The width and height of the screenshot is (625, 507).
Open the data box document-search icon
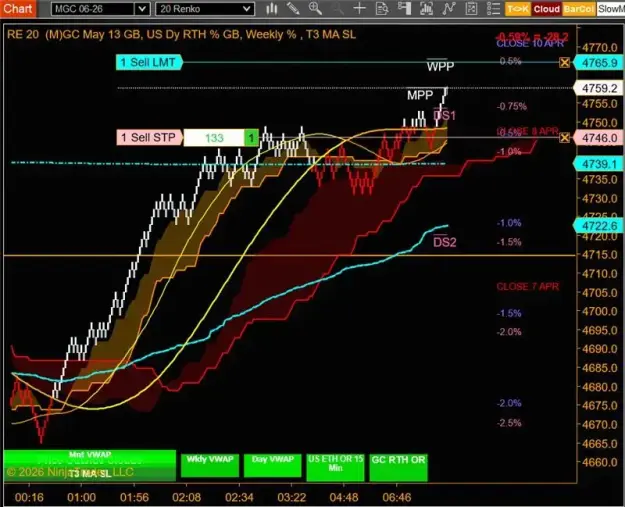[382, 8]
